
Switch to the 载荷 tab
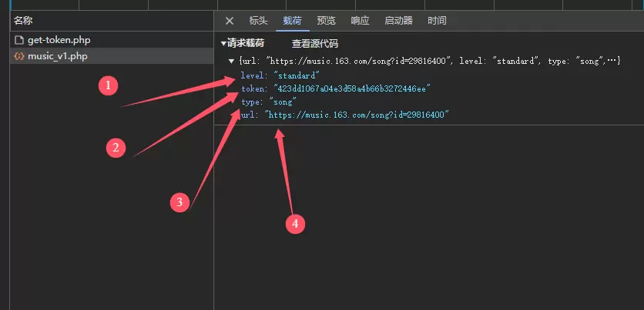click(292, 21)
